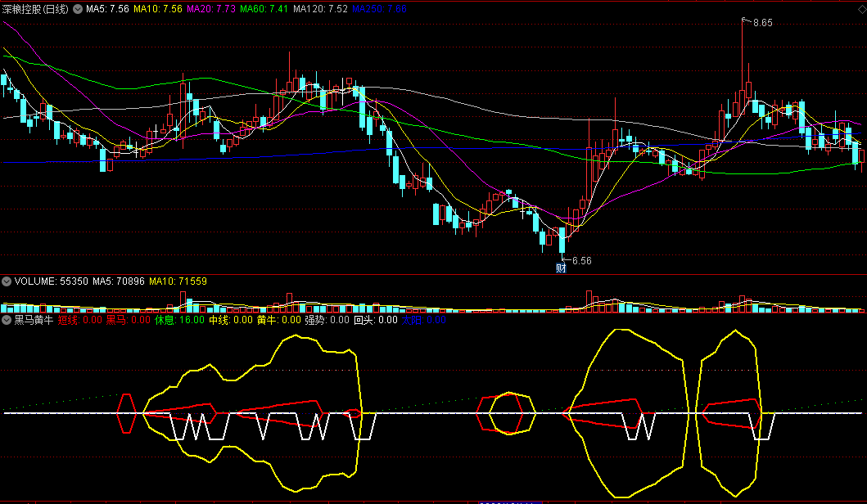Click the yellow 中线: 0.00 value
Screen dimensions: 867x504
click(231, 320)
